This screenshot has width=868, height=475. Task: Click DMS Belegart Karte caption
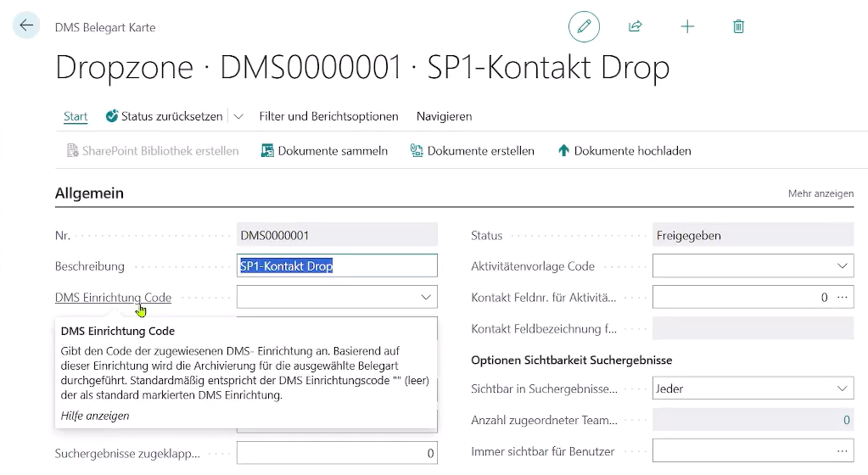point(105,27)
